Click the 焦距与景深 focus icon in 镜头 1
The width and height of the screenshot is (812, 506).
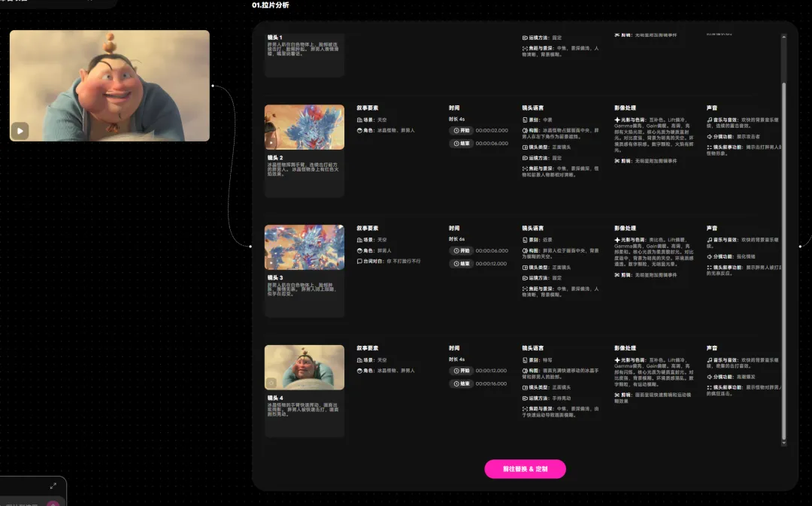525,49
